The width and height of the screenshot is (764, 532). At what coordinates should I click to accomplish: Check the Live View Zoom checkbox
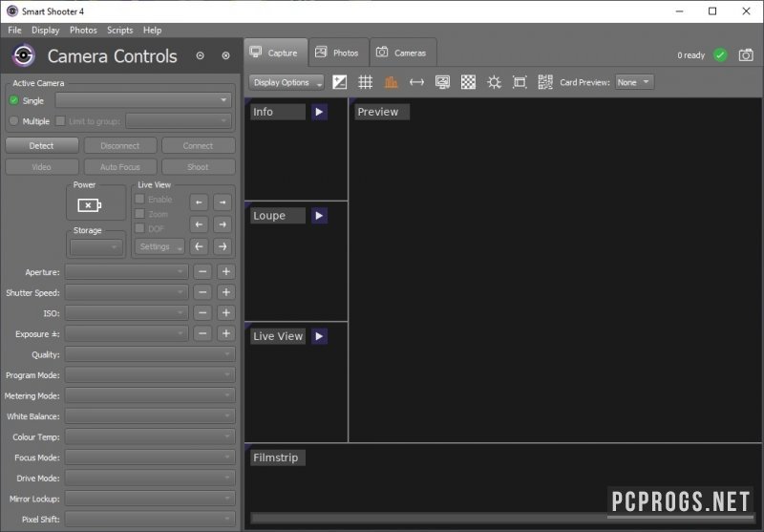point(139,213)
